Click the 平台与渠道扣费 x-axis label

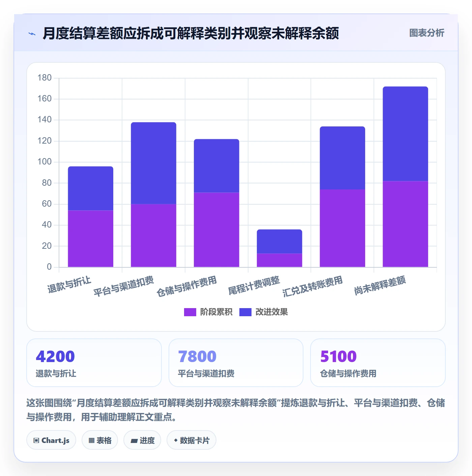[124, 287]
